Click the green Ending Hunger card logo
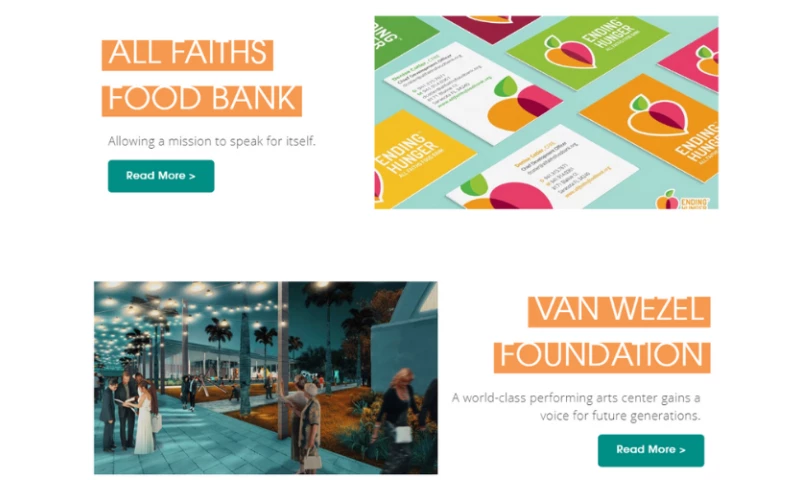800x480 pixels. point(568,53)
